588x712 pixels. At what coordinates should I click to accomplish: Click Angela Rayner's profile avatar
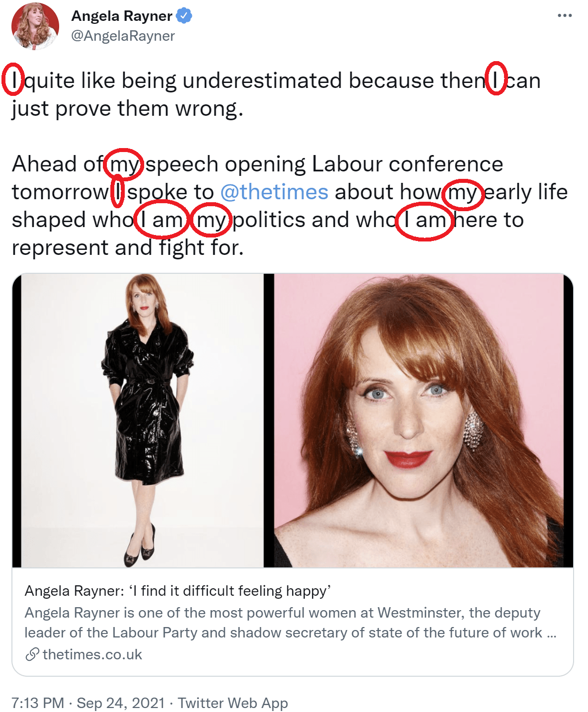click(x=35, y=26)
